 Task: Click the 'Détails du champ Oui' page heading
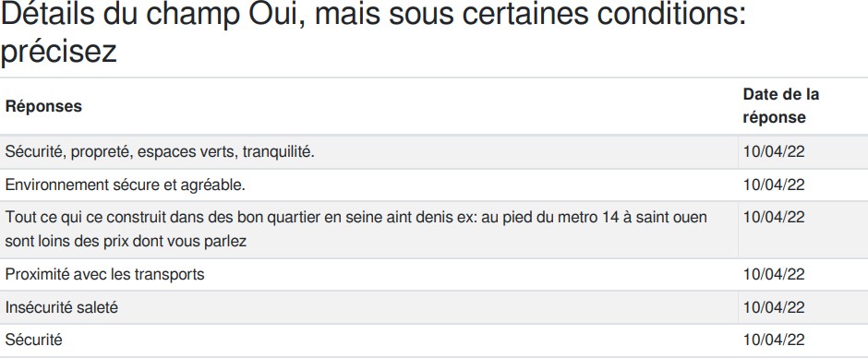[x=373, y=32]
